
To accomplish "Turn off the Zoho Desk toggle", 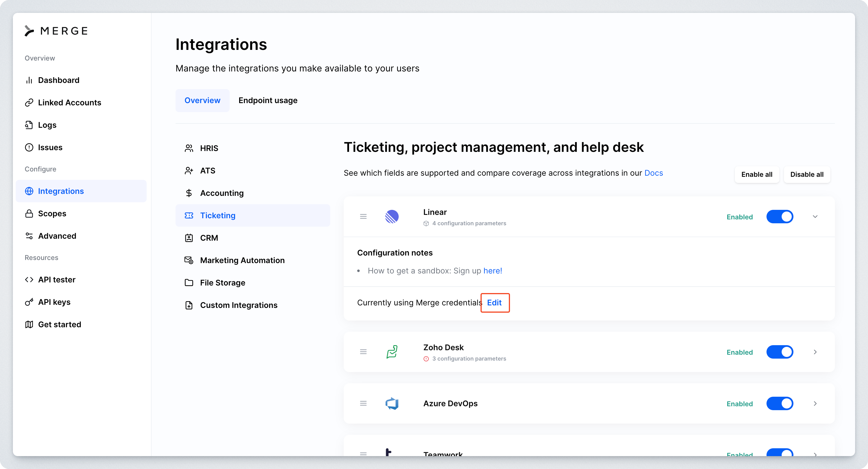I will click(x=779, y=352).
